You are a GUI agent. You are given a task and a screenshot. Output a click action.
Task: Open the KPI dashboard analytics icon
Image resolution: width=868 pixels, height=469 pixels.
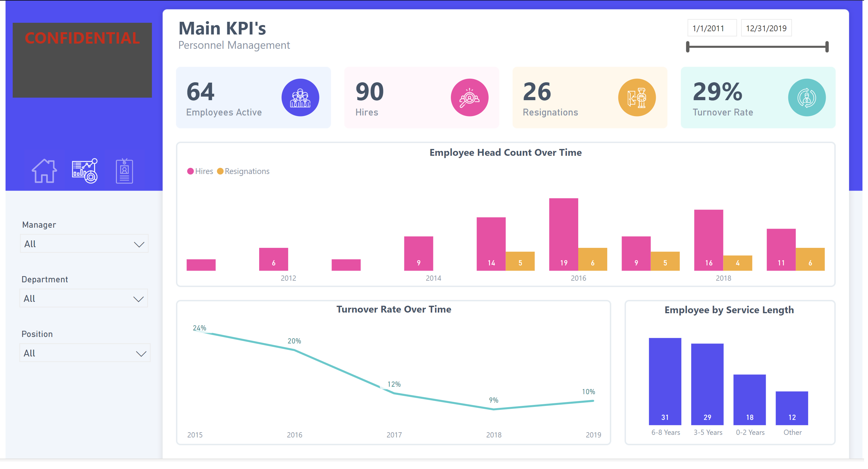(x=85, y=171)
